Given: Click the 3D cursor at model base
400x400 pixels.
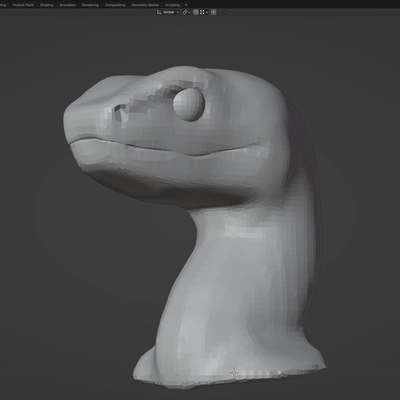Looking at the screenshot, I should pyautogui.click(x=234, y=373).
